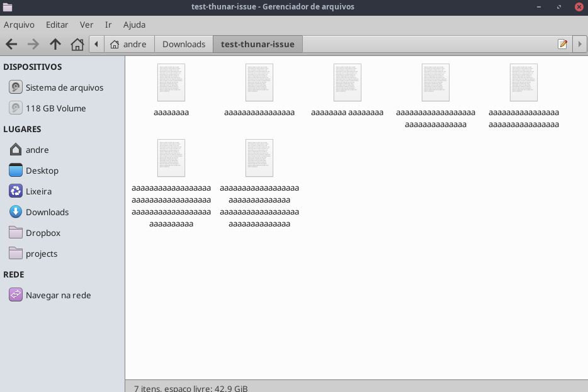Open the Editar menu

[x=57, y=25]
